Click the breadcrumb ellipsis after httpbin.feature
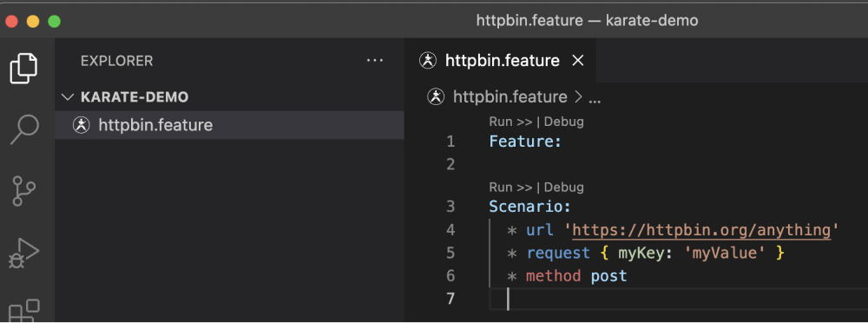The width and height of the screenshot is (868, 323). tap(594, 99)
